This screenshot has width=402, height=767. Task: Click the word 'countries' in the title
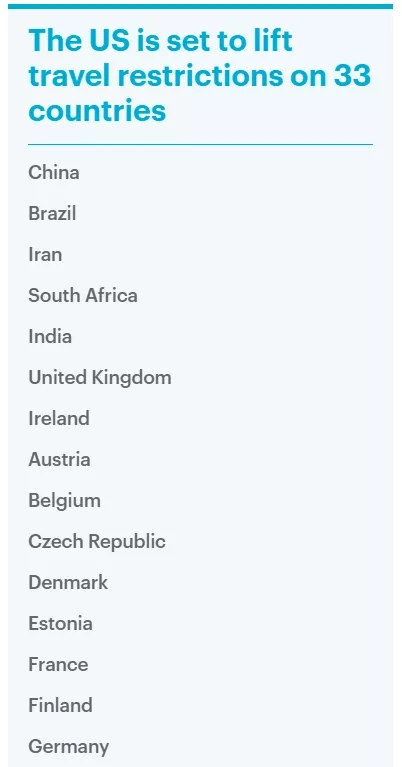click(97, 111)
